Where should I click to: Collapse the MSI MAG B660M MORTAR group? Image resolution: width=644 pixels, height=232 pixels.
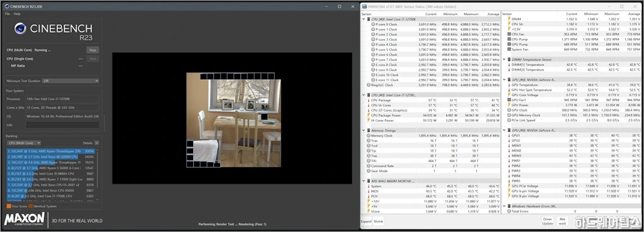(x=364, y=181)
